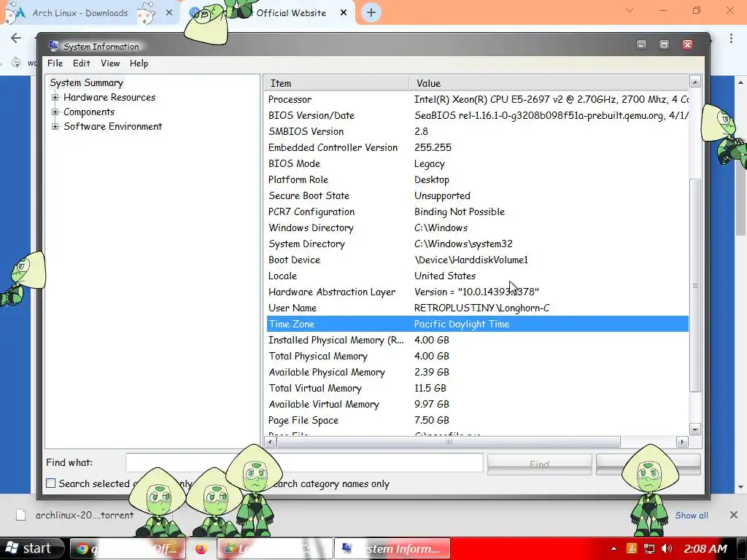Select System Summary in the tree
747x560 pixels.
tap(86, 83)
